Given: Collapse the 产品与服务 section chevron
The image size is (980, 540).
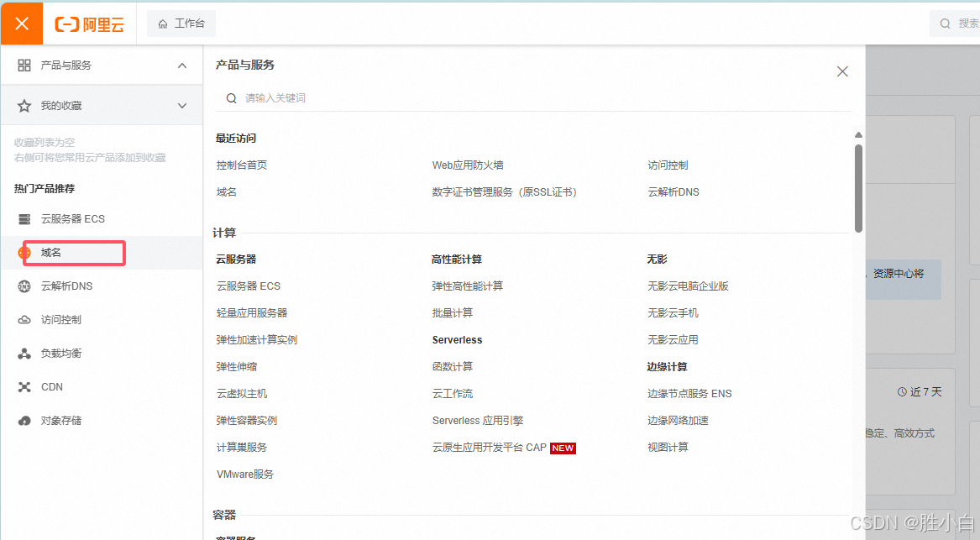Looking at the screenshot, I should pyautogui.click(x=182, y=65).
